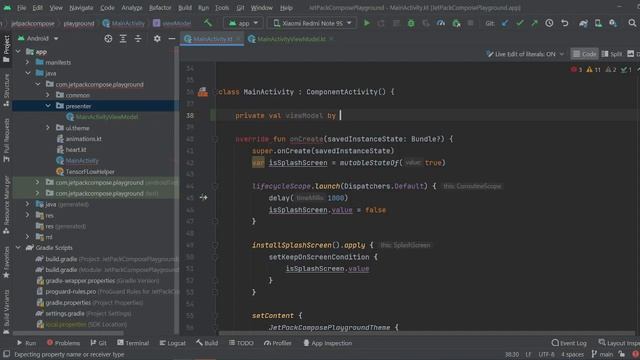Click Expand All in Project panel
640x360 pixels.
tap(123, 38)
